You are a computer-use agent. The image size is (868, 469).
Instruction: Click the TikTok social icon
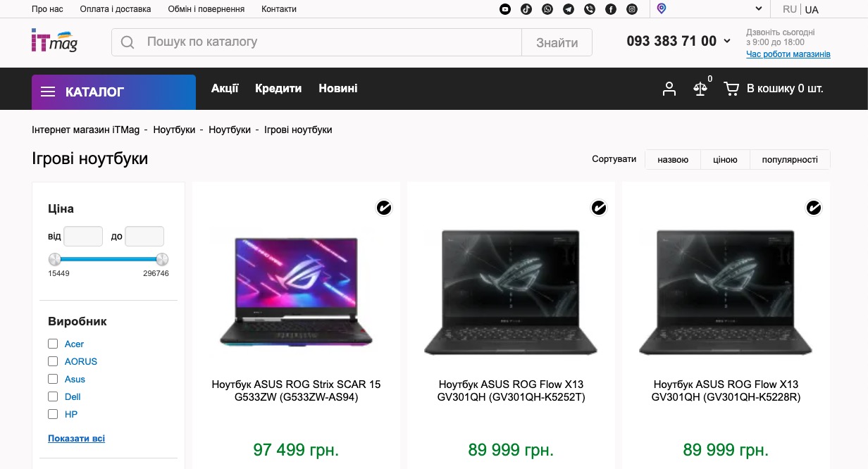click(526, 9)
